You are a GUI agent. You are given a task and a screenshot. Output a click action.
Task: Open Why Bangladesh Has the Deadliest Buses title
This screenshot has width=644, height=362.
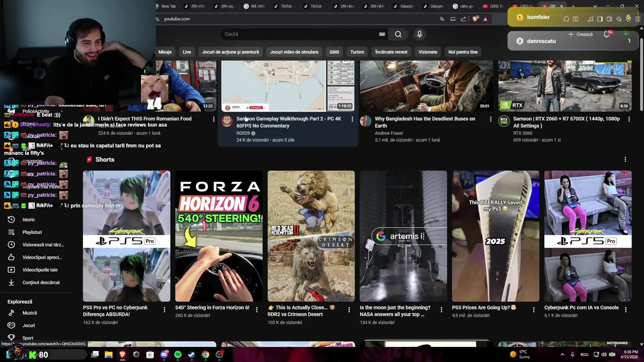pos(425,122)
